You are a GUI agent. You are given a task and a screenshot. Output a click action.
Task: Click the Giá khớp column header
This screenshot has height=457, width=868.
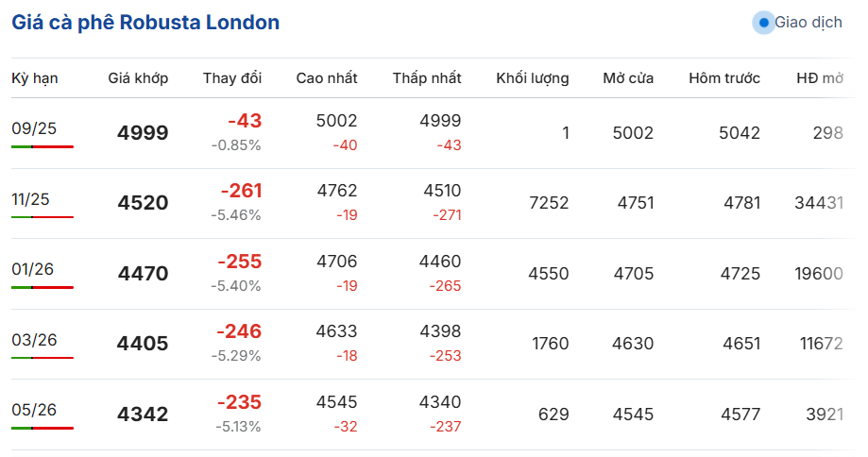click(x=138, y=78)
